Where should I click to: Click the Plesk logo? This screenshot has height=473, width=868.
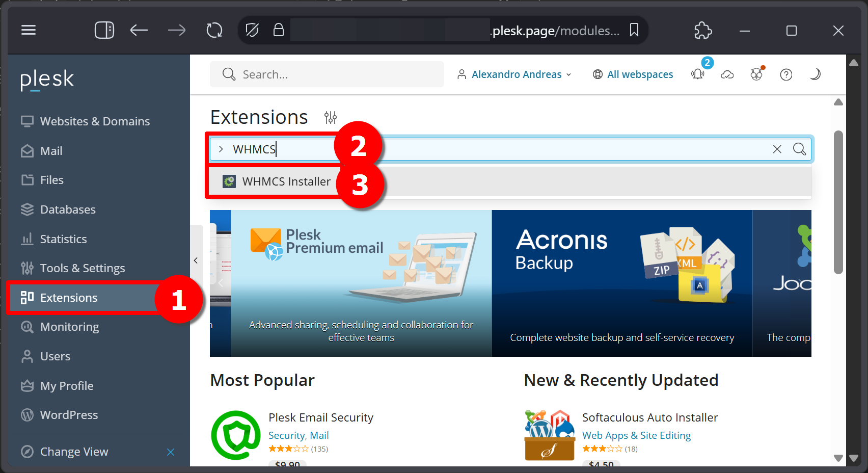[x=47, y=80]
